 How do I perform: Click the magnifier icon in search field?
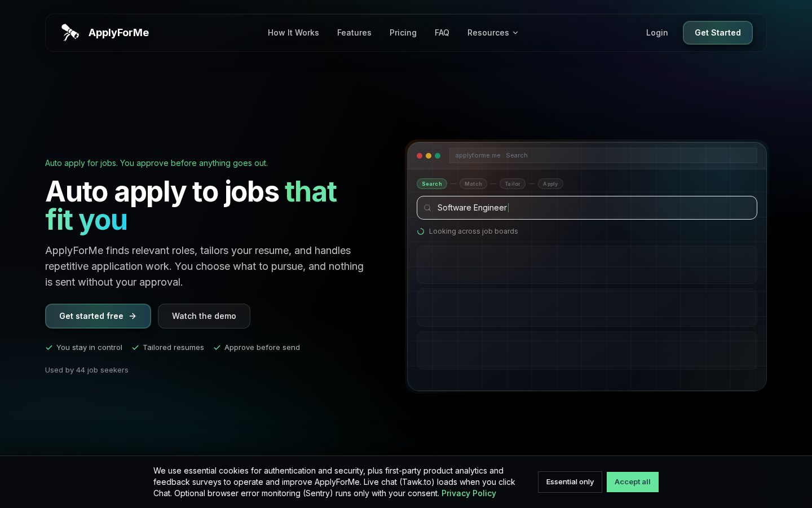(427, 208)
